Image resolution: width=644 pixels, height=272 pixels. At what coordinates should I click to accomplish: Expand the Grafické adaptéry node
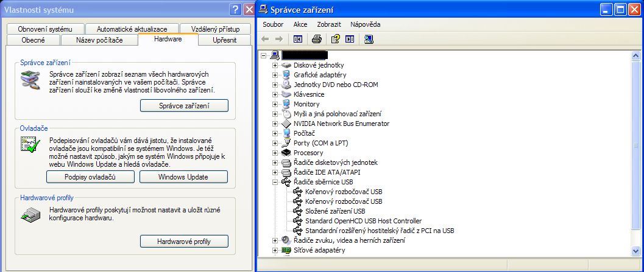pyautogui.click(x=275, y=75)
